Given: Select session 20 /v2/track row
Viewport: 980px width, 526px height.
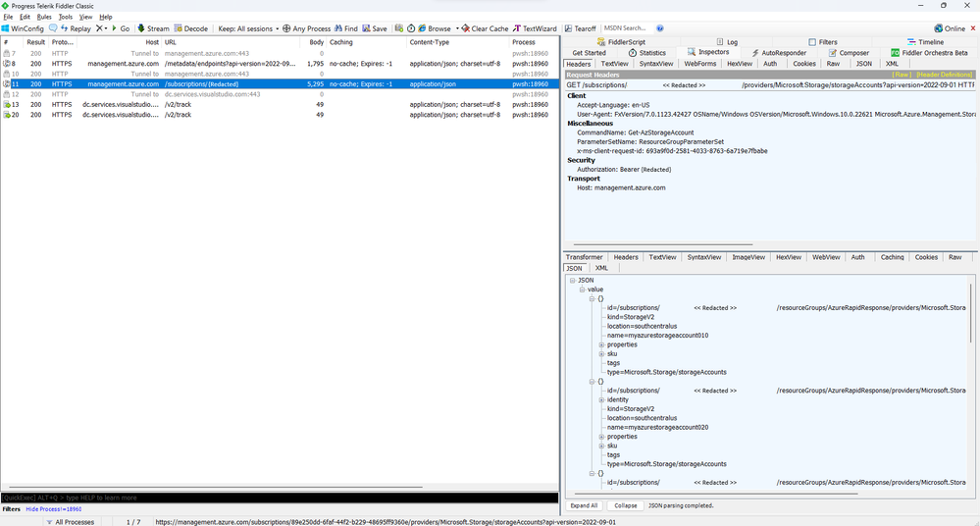Looking at the screenshot, I should click(x=280, y=115).
